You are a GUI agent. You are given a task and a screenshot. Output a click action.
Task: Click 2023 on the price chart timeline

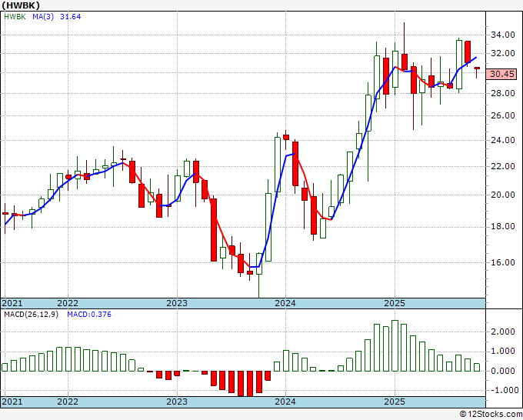[x=177, y=303]
